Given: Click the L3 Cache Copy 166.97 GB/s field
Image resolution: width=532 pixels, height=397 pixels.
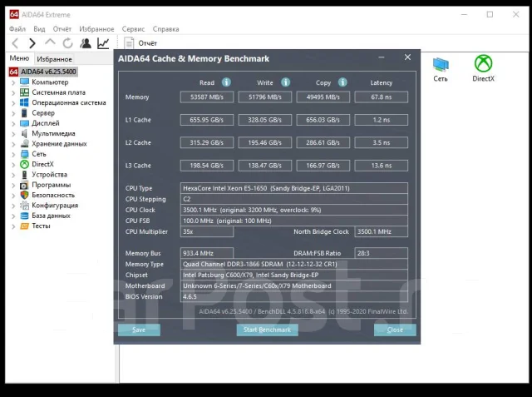Looking at the screenshot, I should tap(323, 166).
